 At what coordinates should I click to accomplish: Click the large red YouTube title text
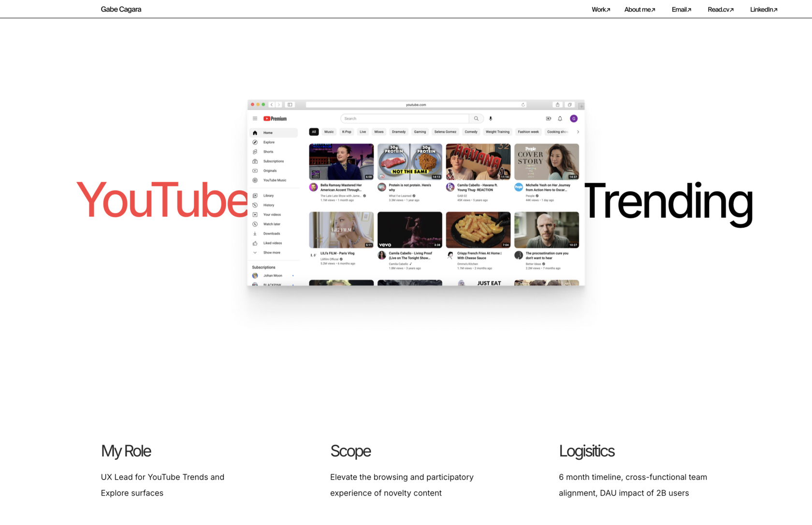pyautogui.click(x=162, y=200)
